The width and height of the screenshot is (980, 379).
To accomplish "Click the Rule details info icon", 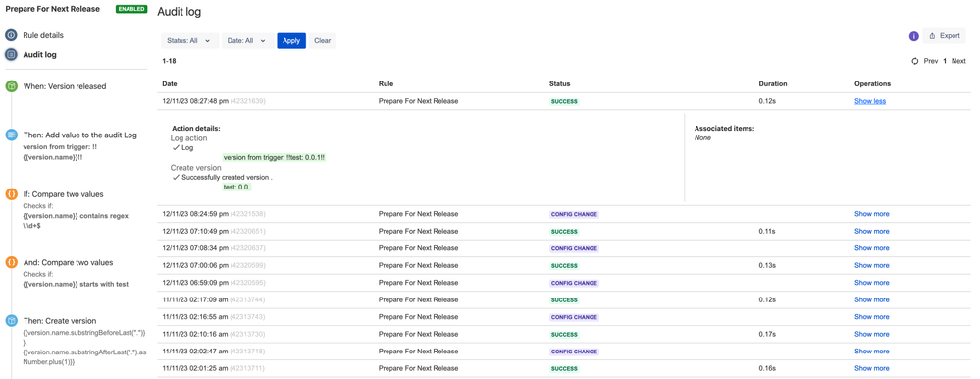I will (11, 35).
